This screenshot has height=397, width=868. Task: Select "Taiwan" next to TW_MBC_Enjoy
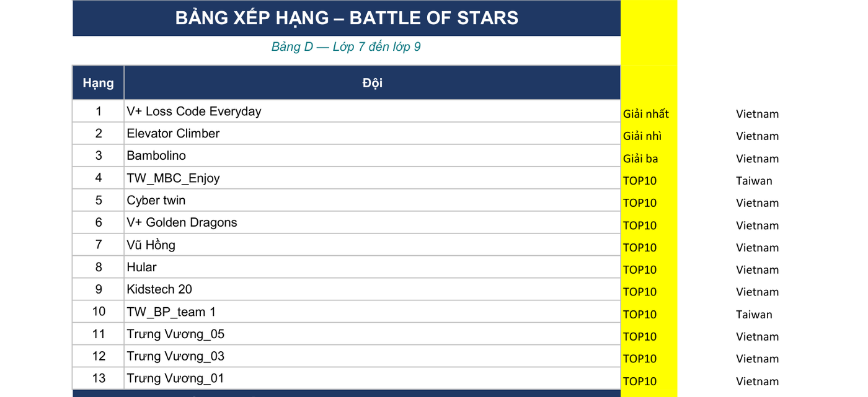(x=754, y=181)
